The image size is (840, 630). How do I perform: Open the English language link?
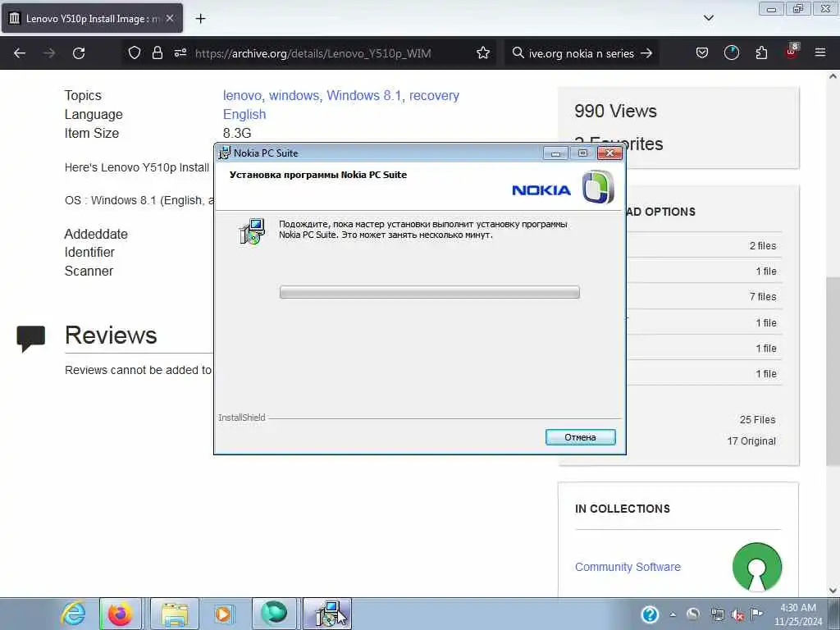coord(244,115)
